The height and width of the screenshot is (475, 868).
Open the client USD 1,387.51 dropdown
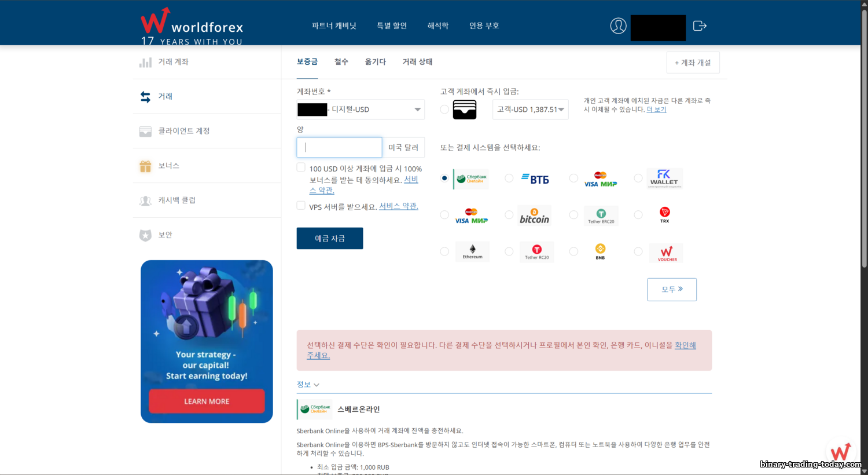[530, 109]
